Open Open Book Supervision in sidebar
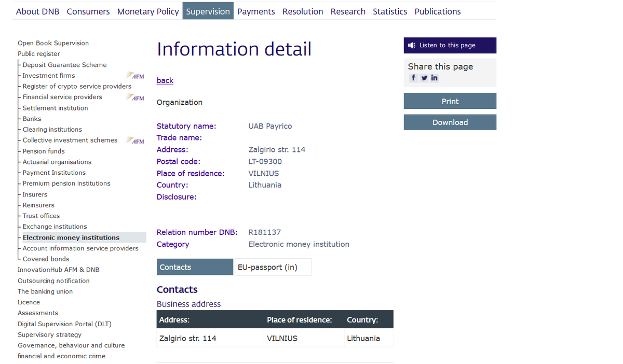This screenshot has width=623, height=364. pyautogui.click(x=53, y=43)
